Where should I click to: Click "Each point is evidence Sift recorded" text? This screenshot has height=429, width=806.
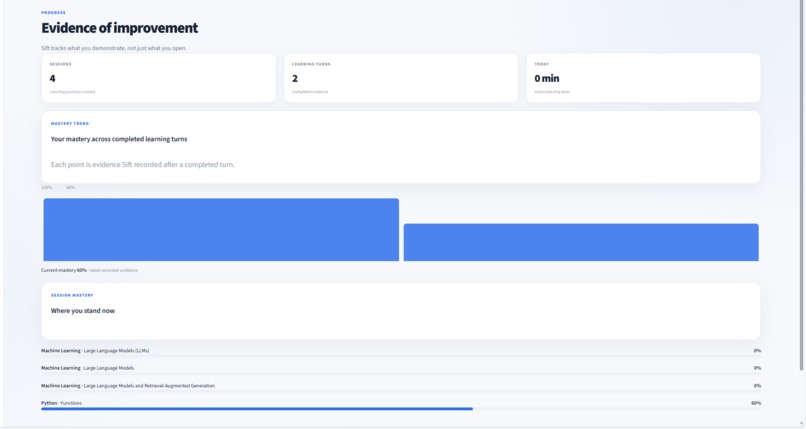[x=142, y=164]
